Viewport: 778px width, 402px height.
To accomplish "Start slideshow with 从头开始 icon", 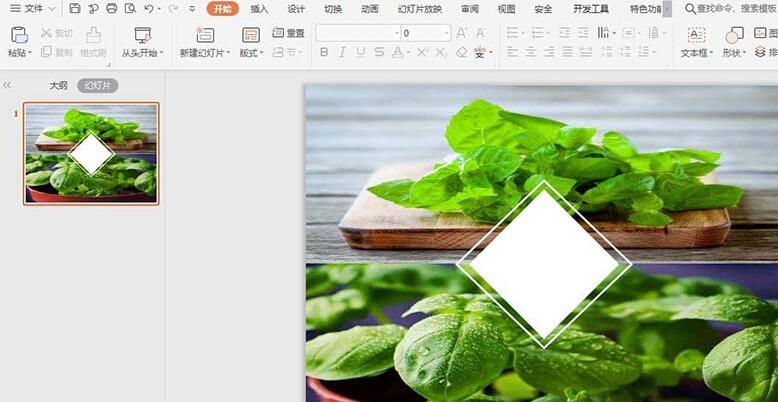I will click(142, 35).
